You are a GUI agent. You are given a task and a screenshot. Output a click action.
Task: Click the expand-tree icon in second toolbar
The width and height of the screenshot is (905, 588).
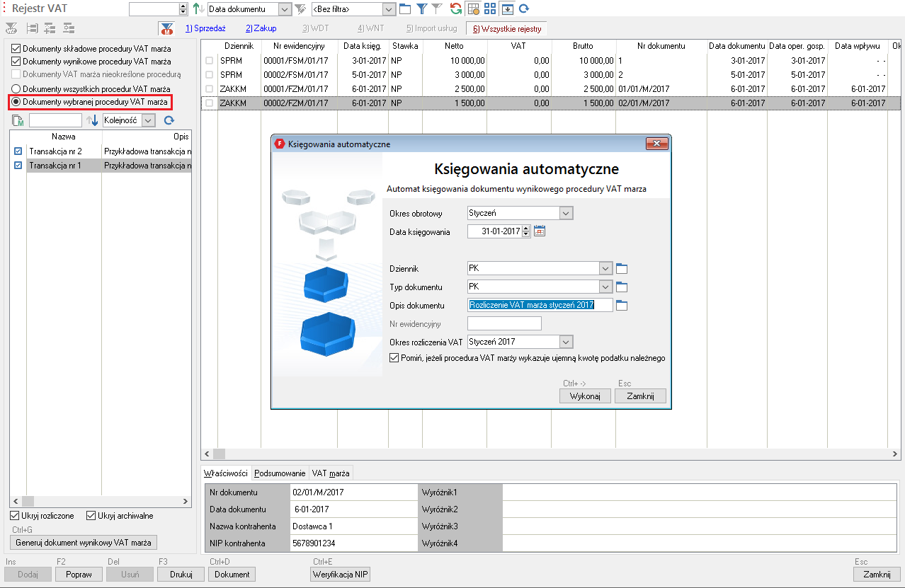(50, 29)
